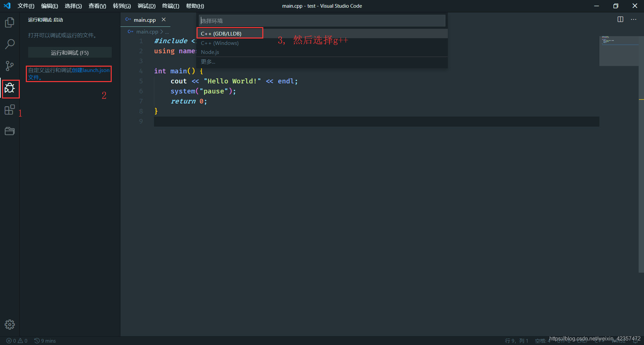Click on the "Hello World!" string
Image resolution: width=644 pixels, height=345 pixels.
tap(232, 81)
